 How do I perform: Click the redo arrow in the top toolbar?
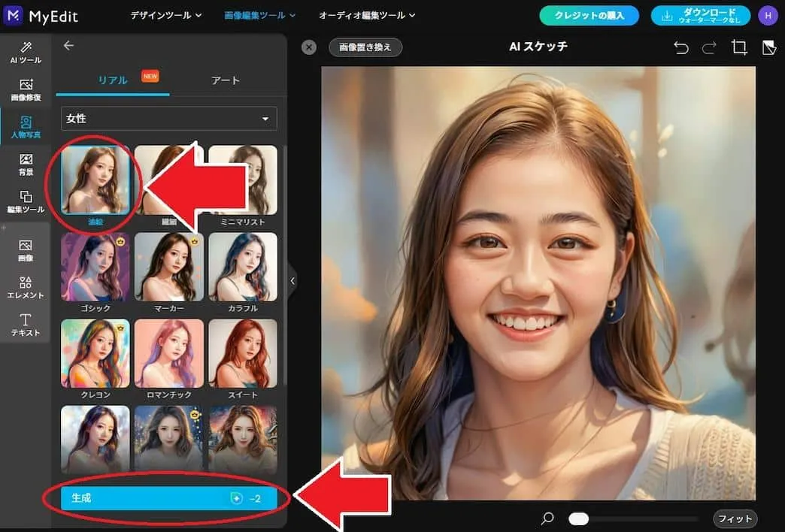click(x=708, y=47)
